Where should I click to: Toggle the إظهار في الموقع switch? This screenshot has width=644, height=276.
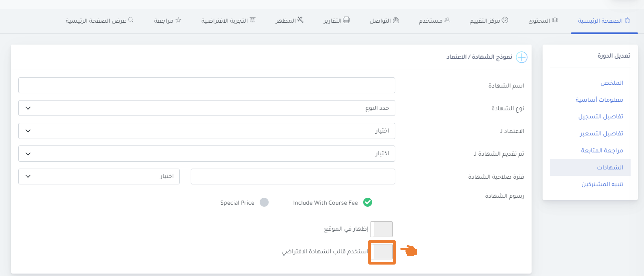tap(381, 229)
